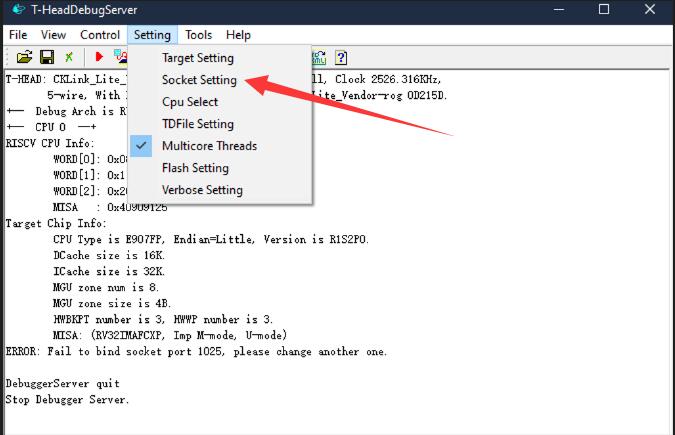Open Flash Setting menu entry

pos(195,168)
